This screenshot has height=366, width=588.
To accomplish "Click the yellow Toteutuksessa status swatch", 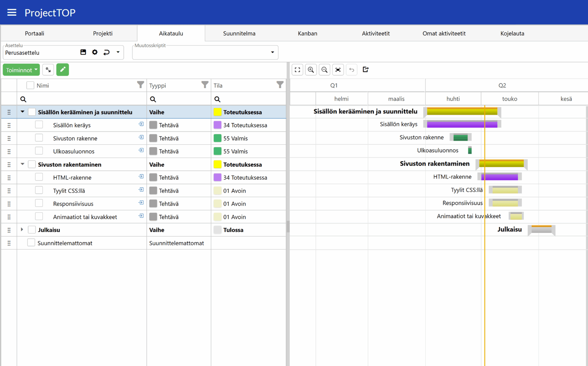I will (x=217, y=112).
